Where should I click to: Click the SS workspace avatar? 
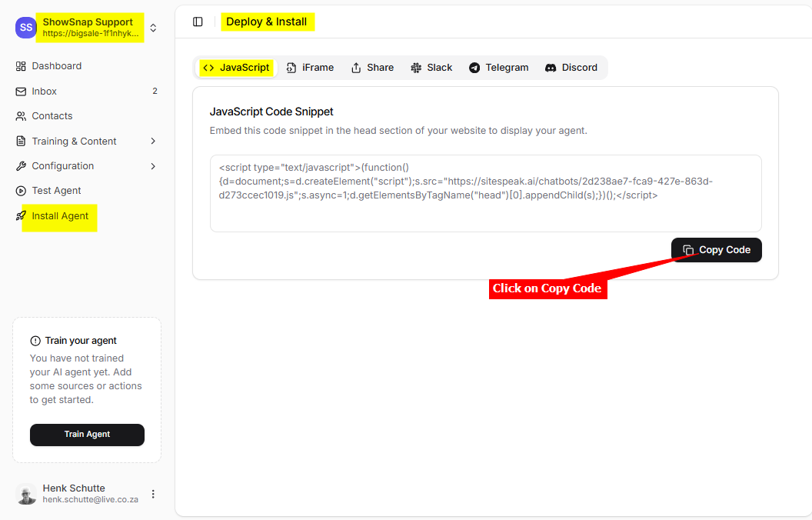(x=25, y=28)
